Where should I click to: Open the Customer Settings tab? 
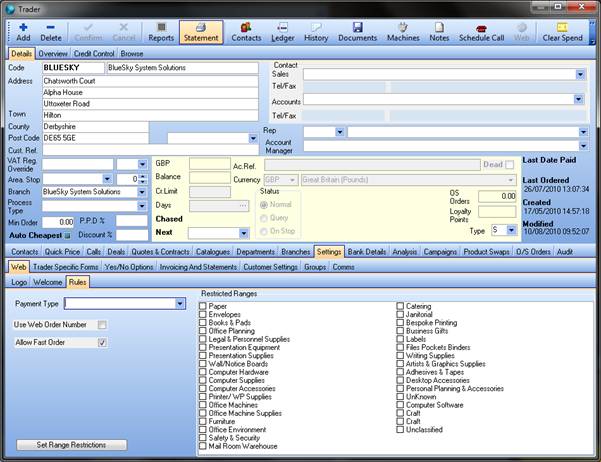point(270,267)
